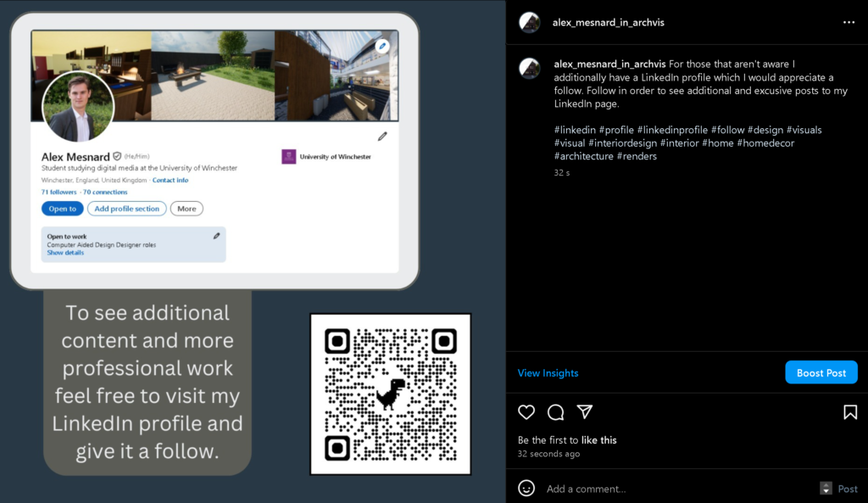Screen dimensions: 868x503
Task: Click the bold username in the caption
Action: pos(609,64)
